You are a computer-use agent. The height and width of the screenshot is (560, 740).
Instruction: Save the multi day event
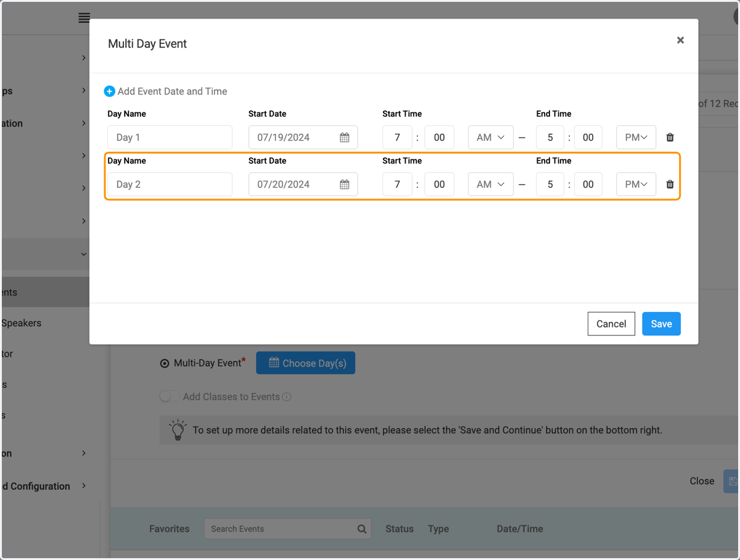pos(661,324)
